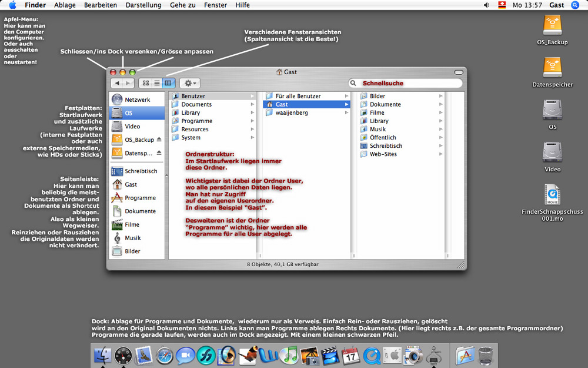Open the Apple menu
The height and width of the screenshot is (368, 588).
click(12, 5)
